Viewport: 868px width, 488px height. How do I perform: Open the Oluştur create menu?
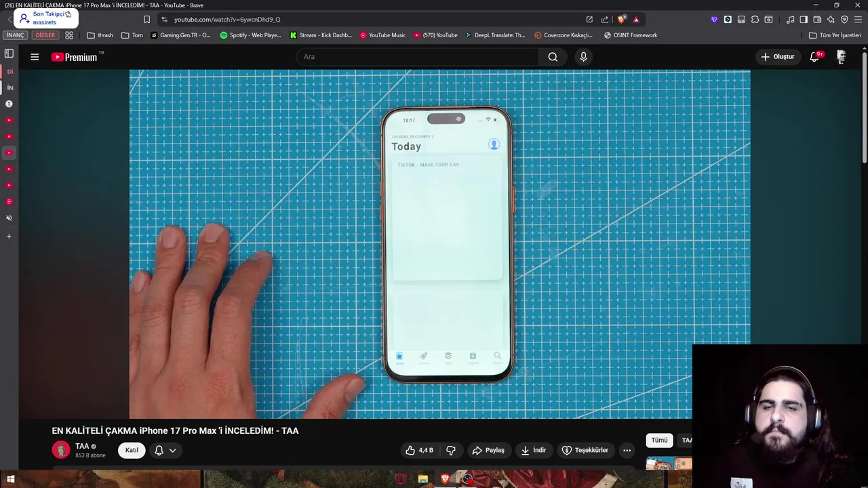(777, 57)
